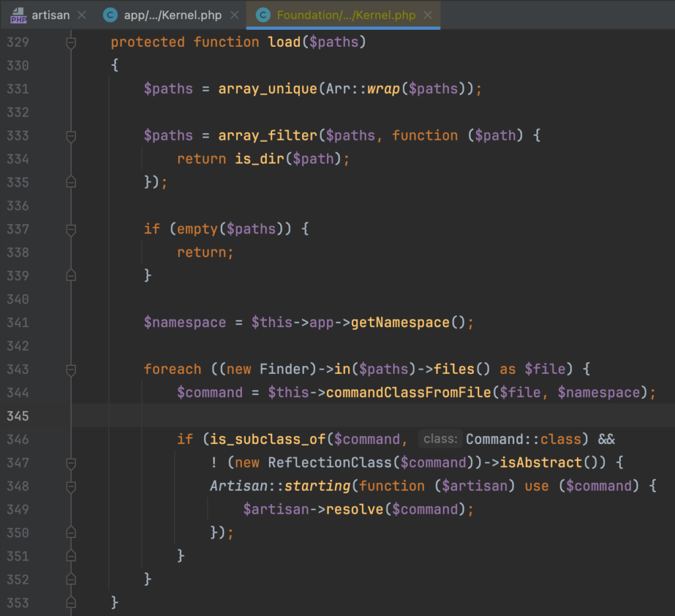Set a breakpoint in the gutter at line 344
The image size is (675, 616).
(46, 392)
